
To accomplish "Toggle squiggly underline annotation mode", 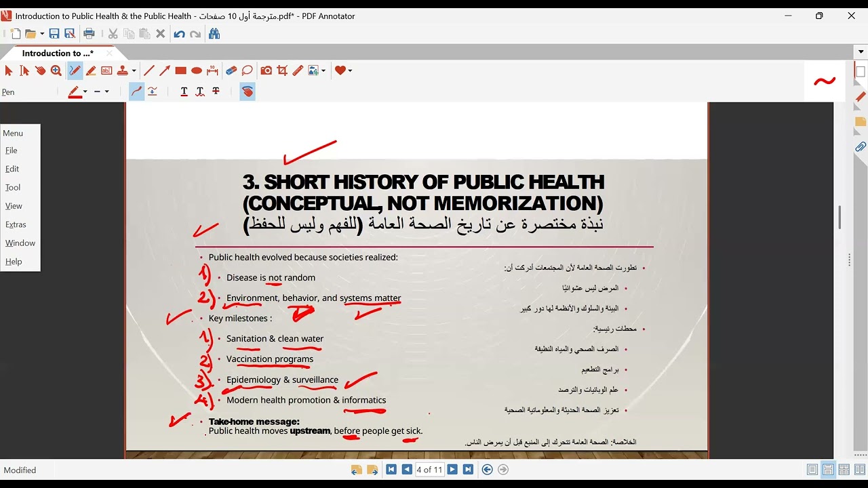I will (200, 91).
